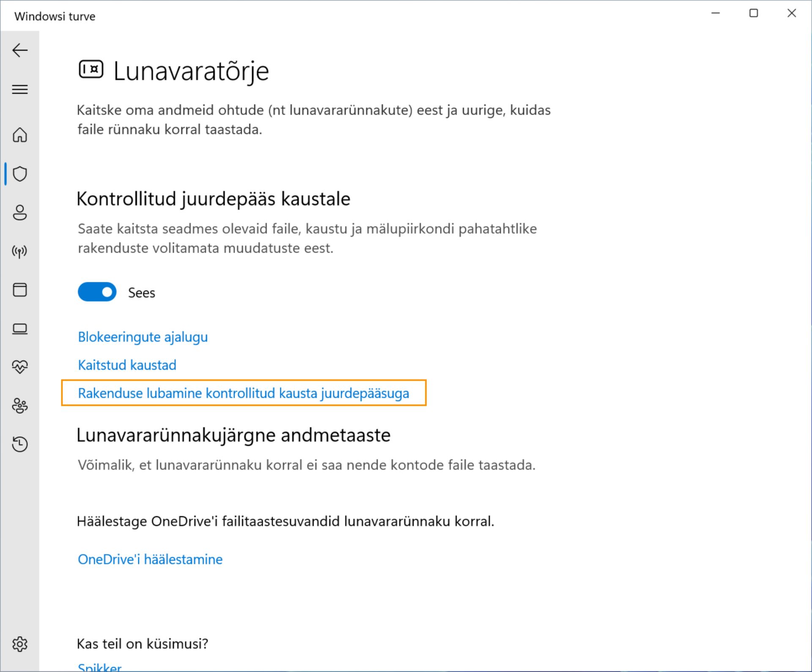Maximize the Windowsi turve window

pyautogui.click(x=754, y=14)
